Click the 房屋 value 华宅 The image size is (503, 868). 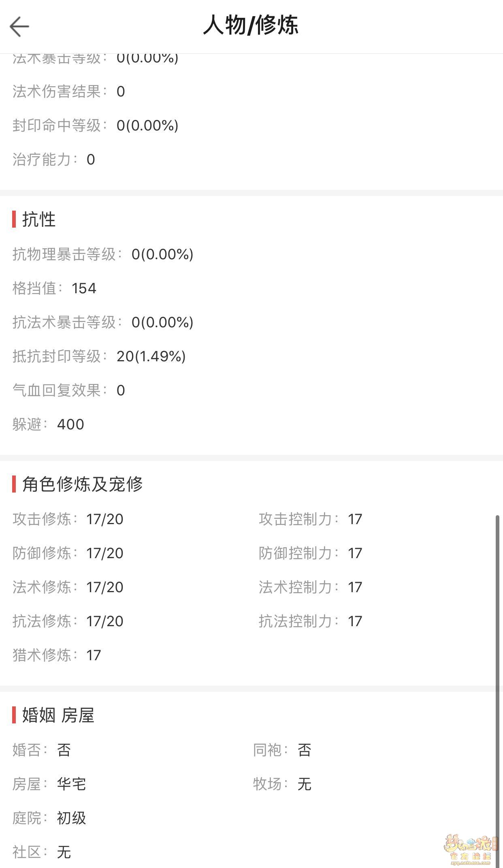[x=71, y=784]
